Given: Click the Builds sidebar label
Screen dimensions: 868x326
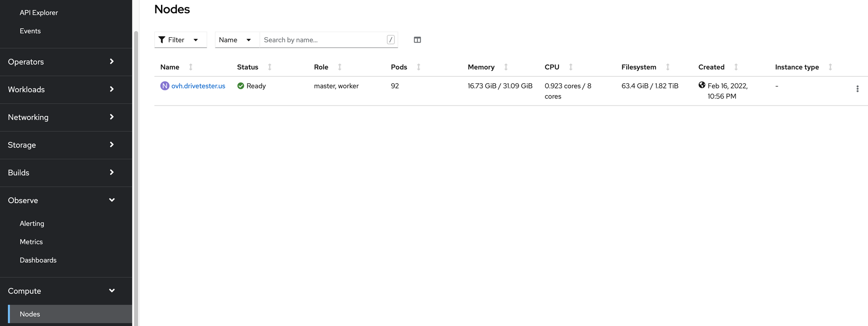Looking at the screenshot, I should pyautogui.click(x=19, y=173).
